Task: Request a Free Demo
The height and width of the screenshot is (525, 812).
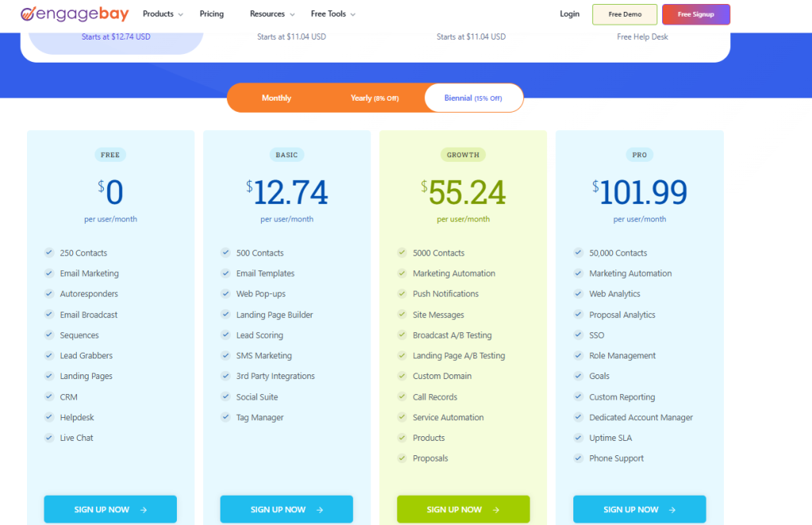Action: (625, 14)
